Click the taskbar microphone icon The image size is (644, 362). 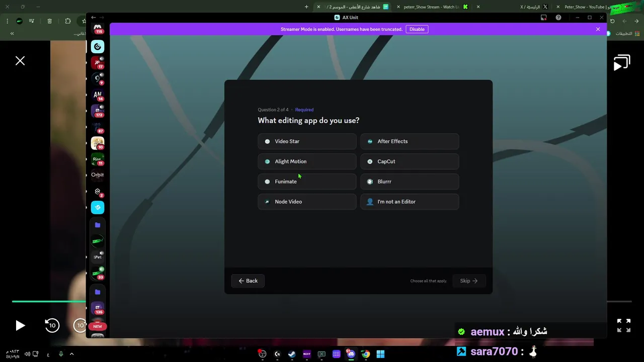pyautogui.click(x=61, y=354)
